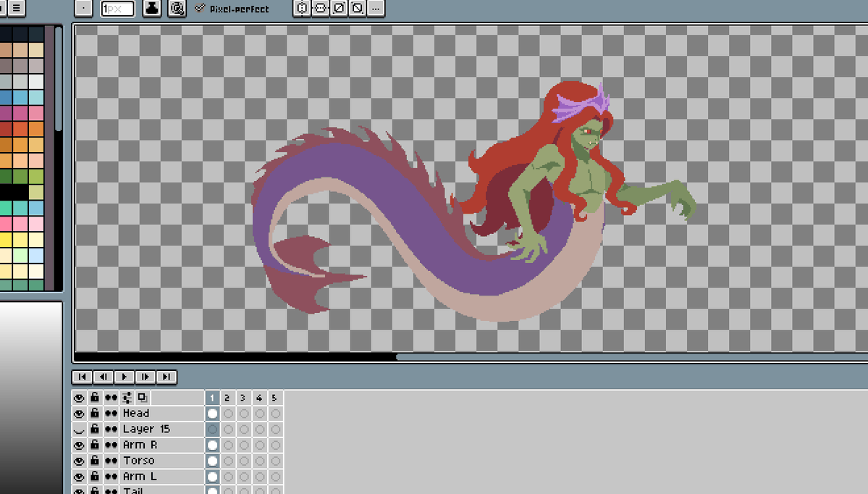Select frame 1 header in timeline
The image size is (868, 494).
tap(212, 398)
